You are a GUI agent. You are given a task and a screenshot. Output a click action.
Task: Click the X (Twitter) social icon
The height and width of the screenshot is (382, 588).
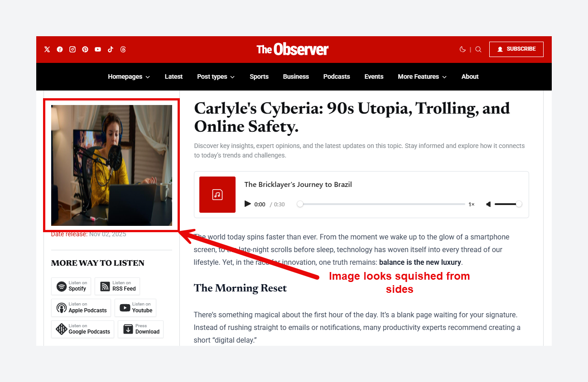pos(47,49)
